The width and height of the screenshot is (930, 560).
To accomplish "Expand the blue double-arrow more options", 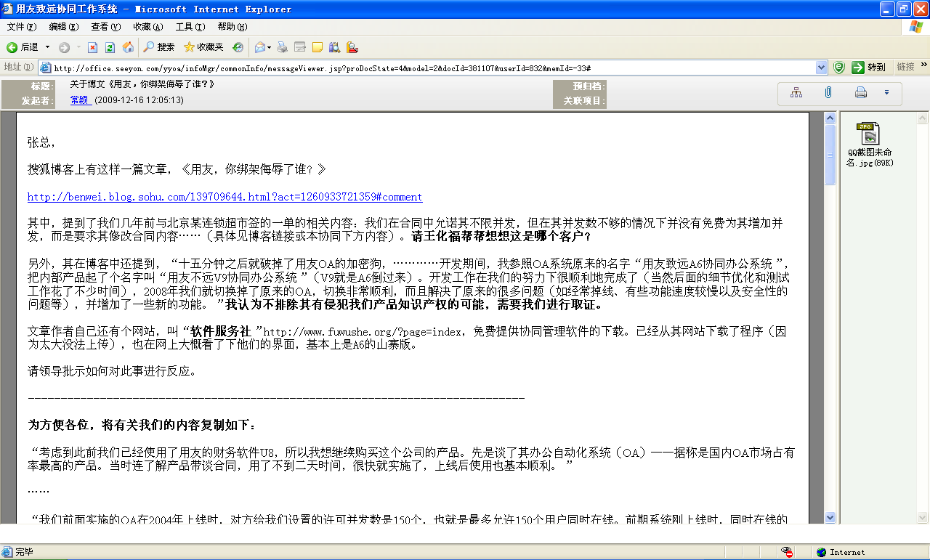I will pyautogui.click(x=886, y=92).
